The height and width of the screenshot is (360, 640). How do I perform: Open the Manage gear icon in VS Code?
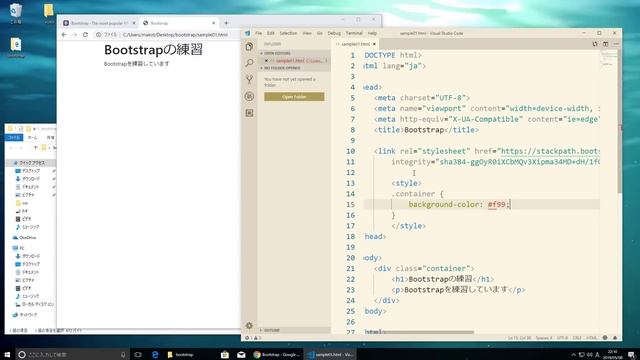[x=249, y=325]
